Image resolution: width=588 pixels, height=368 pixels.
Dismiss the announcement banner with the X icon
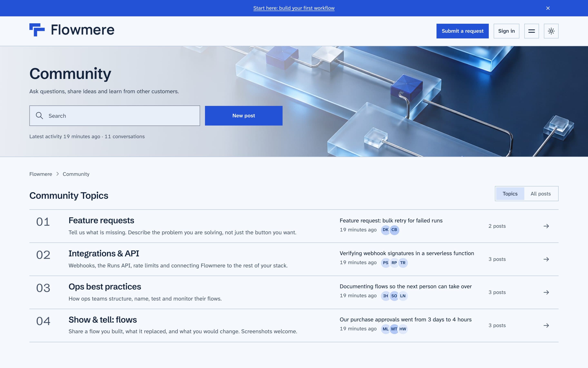pos(548,8)
